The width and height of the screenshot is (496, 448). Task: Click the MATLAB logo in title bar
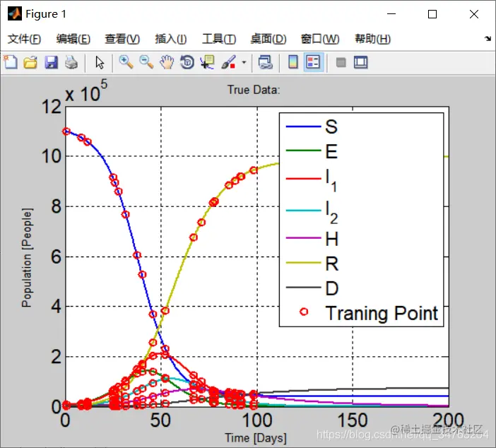coord(15,13)
